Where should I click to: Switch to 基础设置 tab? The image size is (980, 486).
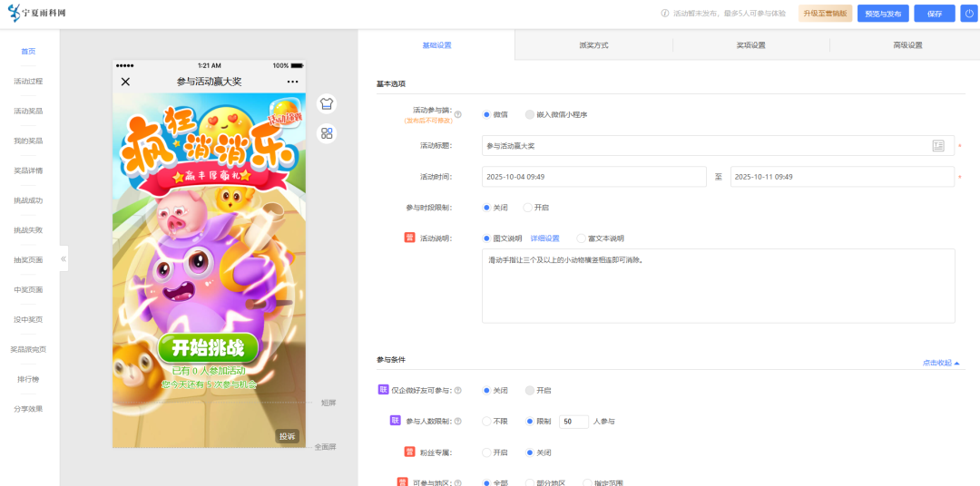(436, 45)
